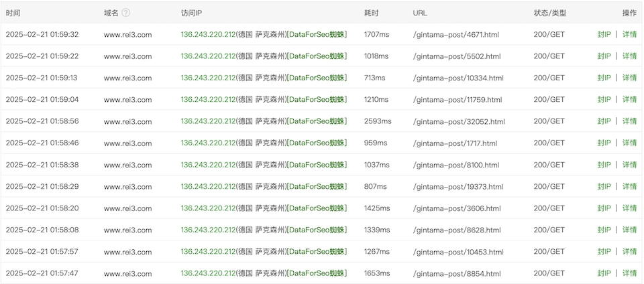Image resolution: width=644 pixels, height=284 pixels.
Task: Select URL /gintama-post/19373.html
Action: (458, 186)
